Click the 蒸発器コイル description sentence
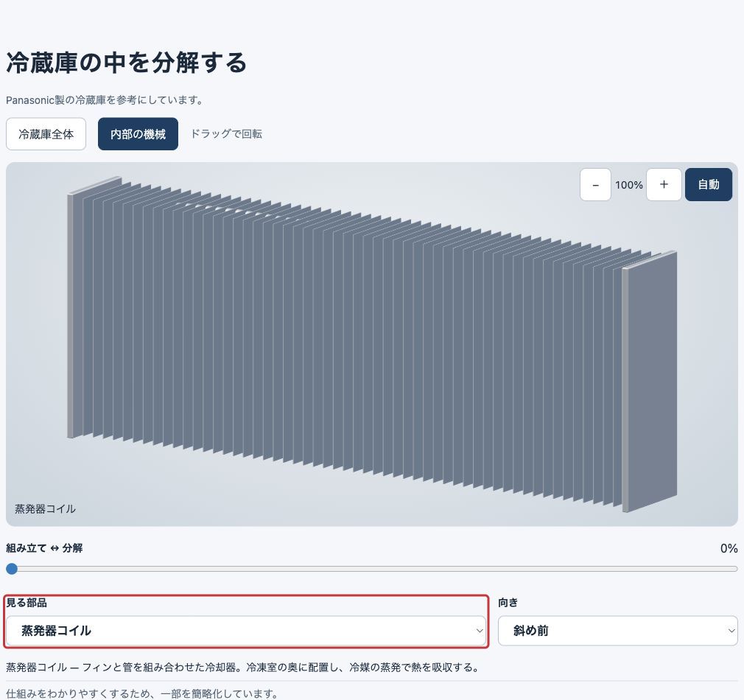The width and height of the screenshot is (744, 700). pyautogui.click(x=242, y=668)
